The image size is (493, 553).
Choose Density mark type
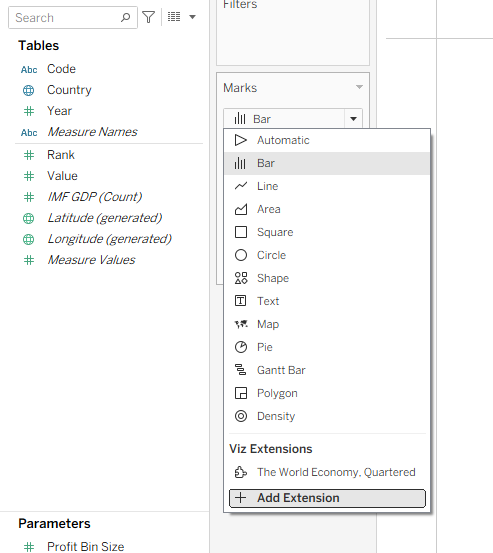[327, 416]
